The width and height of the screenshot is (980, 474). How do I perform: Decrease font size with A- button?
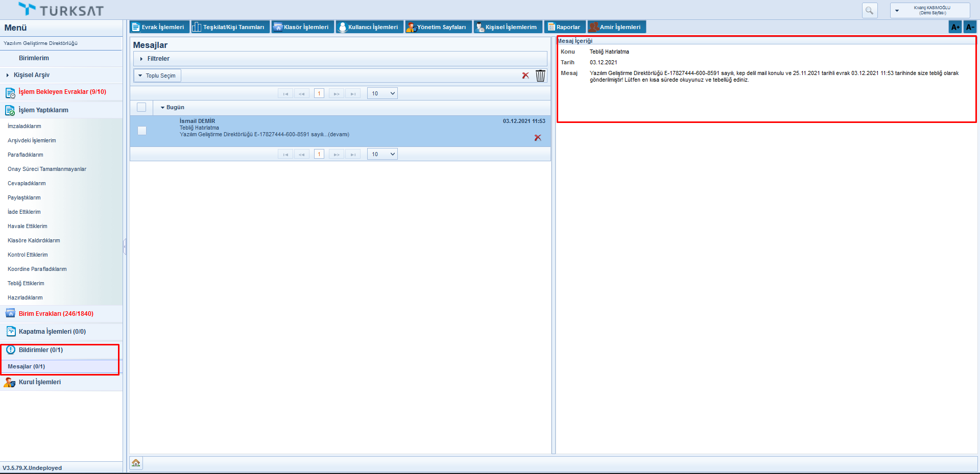click(x=970, y=27)
